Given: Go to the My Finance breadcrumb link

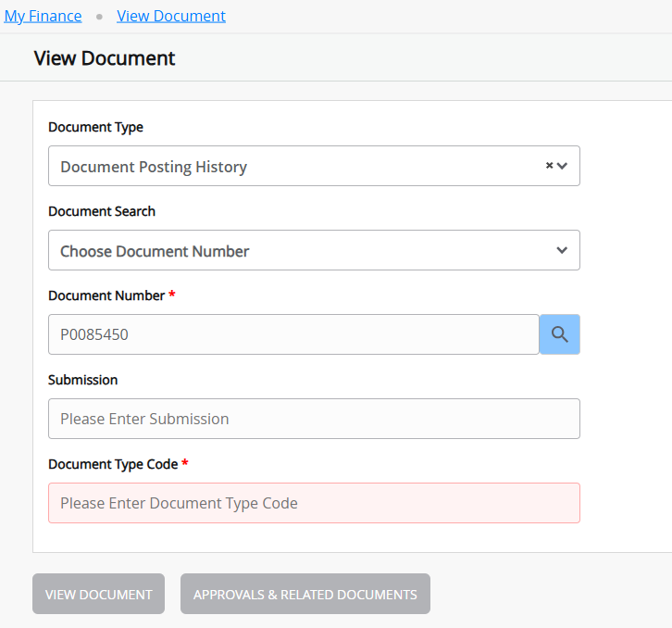Looking at the screenshot, I should coord(43,17).
